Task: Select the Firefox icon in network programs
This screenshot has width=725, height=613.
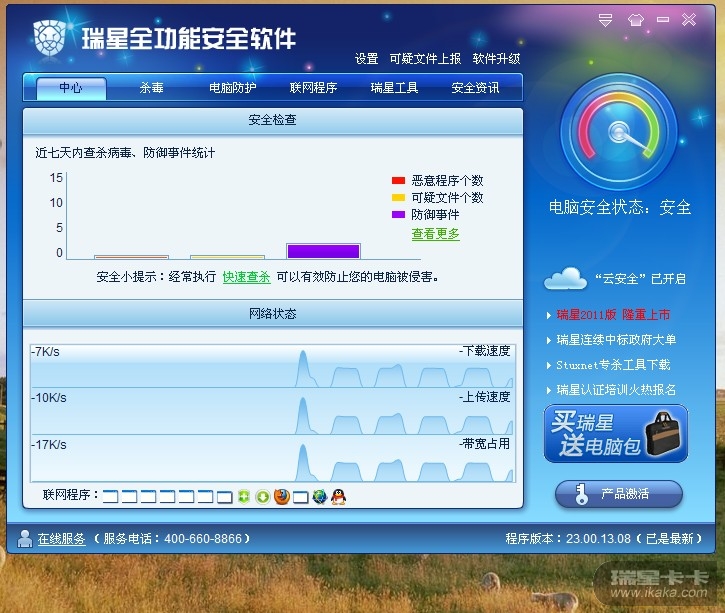Action: [282, 497]
